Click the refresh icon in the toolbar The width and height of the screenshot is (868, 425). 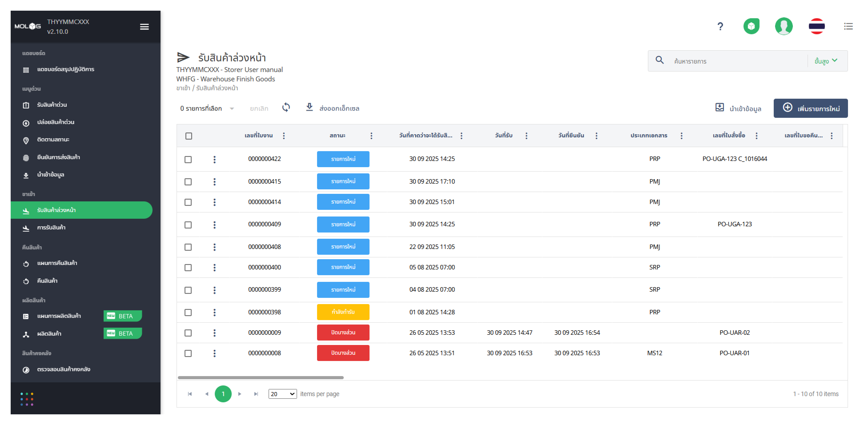(x=286, y=107)
